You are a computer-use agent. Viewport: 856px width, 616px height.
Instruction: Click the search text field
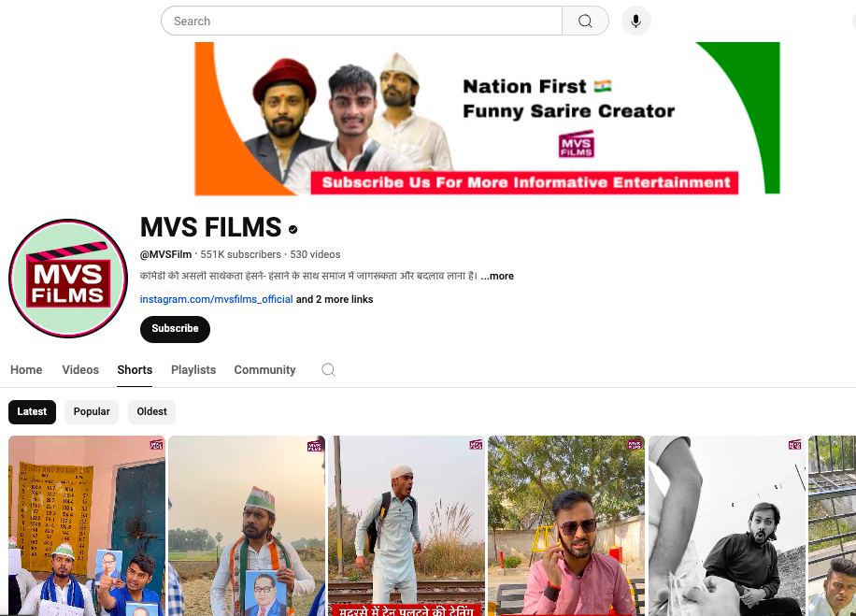(362, 21)
